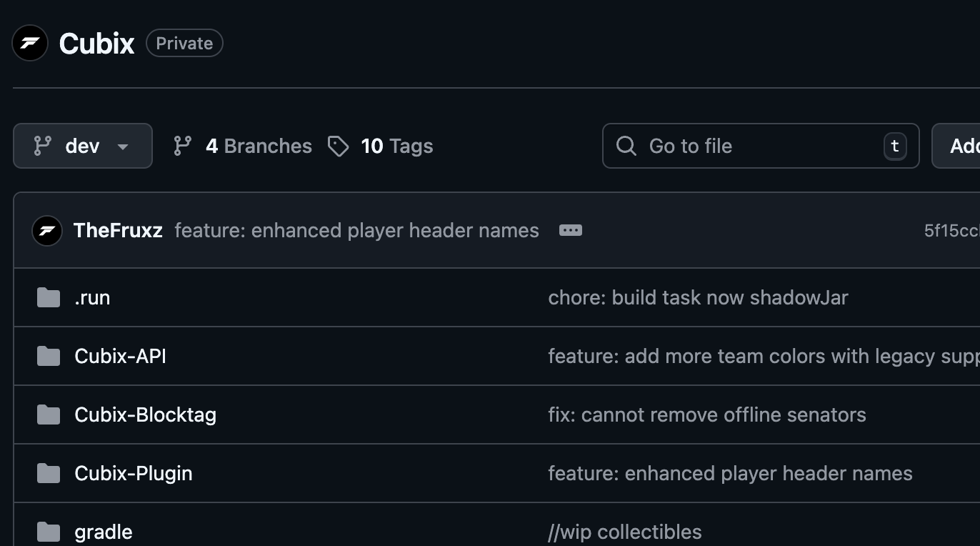
Task: Click the Cubix-API folder icon
Action: [x=49, y=356]
